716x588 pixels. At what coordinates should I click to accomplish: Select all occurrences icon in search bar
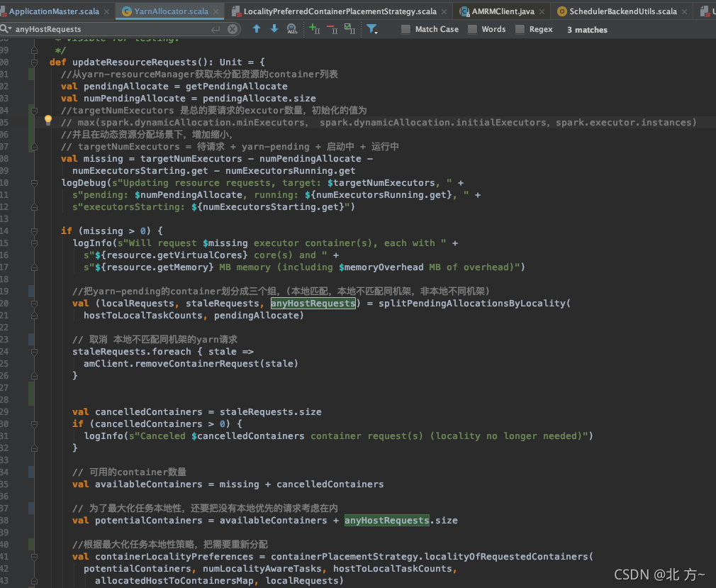[349, 29]
